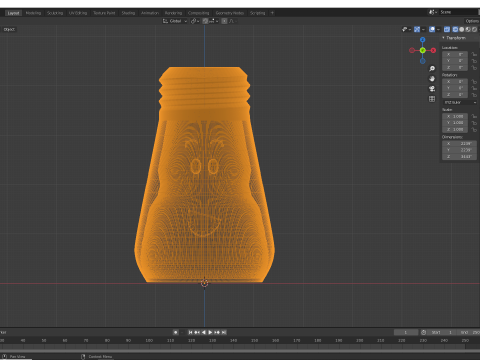Switch to the Scripting workspace
This screenshot has width=480, height=360.
pyautogui.click(x=258, y=13)
